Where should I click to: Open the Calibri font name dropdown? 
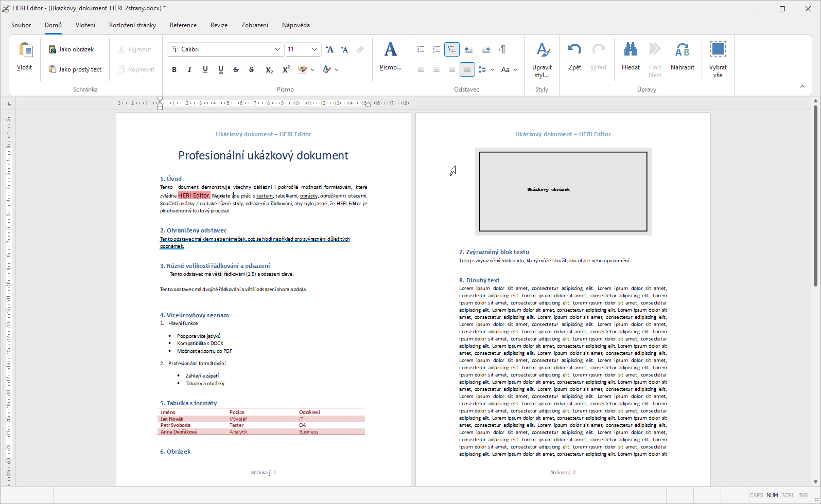[277, 49]
